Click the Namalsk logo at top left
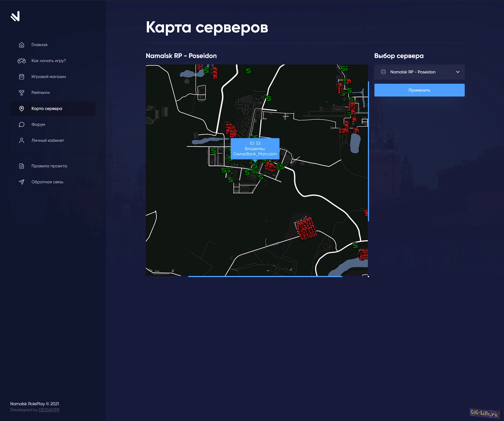The width and height of the screenshot is (504, 421). click(x=15, y=16)
